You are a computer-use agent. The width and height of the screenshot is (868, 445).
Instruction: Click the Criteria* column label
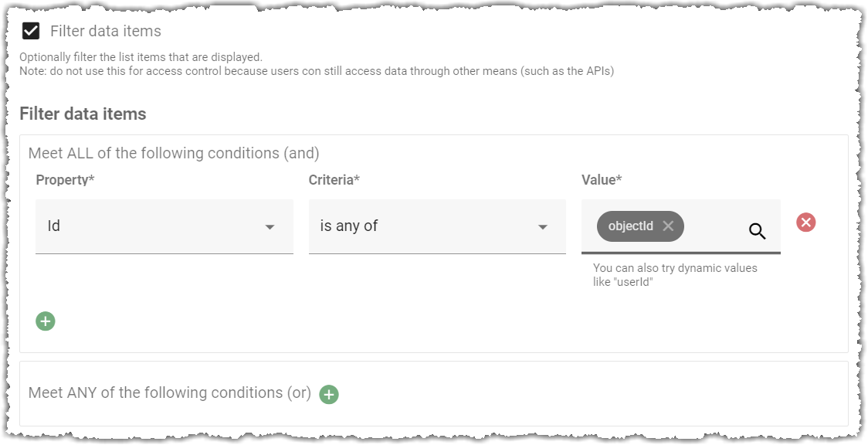334,180
